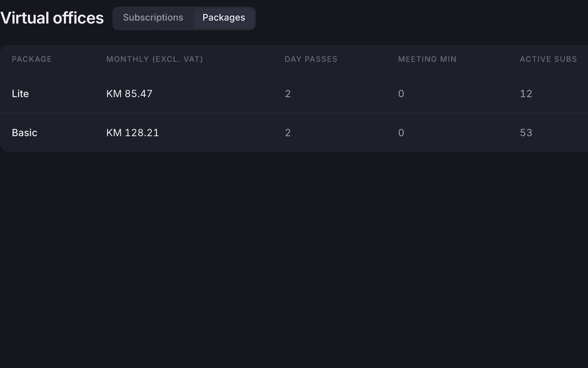Image resolution: width=588 pixels, height=368 pixels.
Task: Click the Basic package name
Action: 25,133
